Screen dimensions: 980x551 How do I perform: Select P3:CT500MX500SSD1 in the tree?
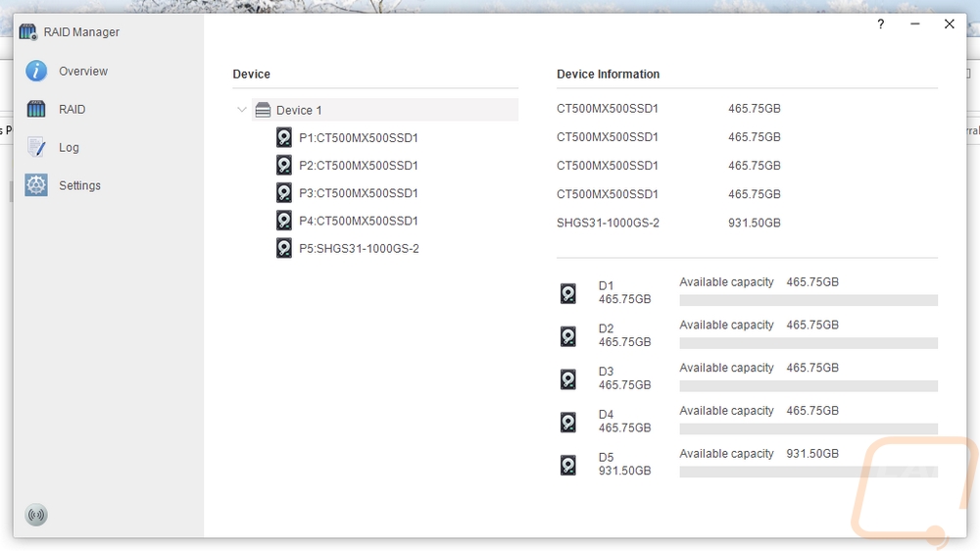point(358,192)
